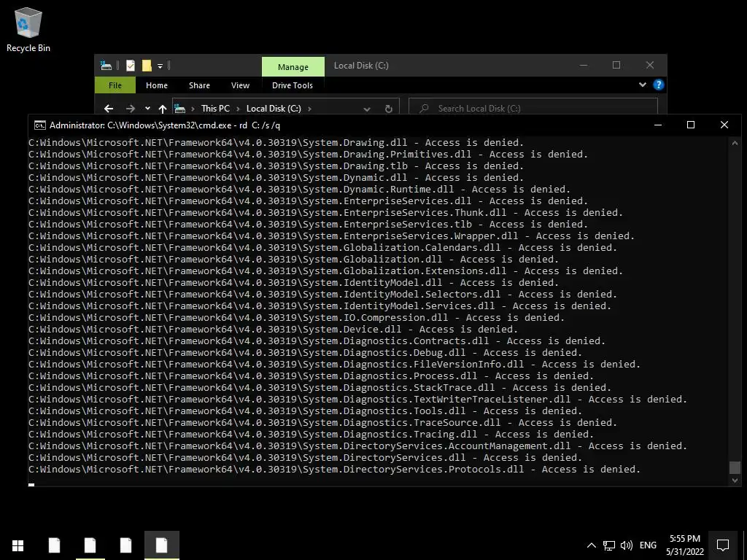Open Explorer Help question mark icon

659,85
